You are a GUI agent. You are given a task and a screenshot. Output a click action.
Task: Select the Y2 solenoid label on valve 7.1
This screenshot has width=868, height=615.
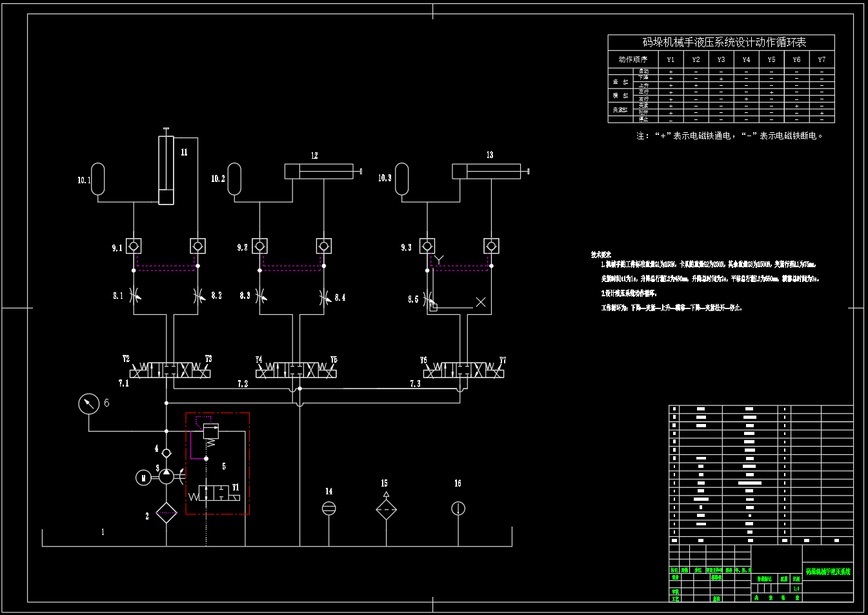[x=126, y=359]
